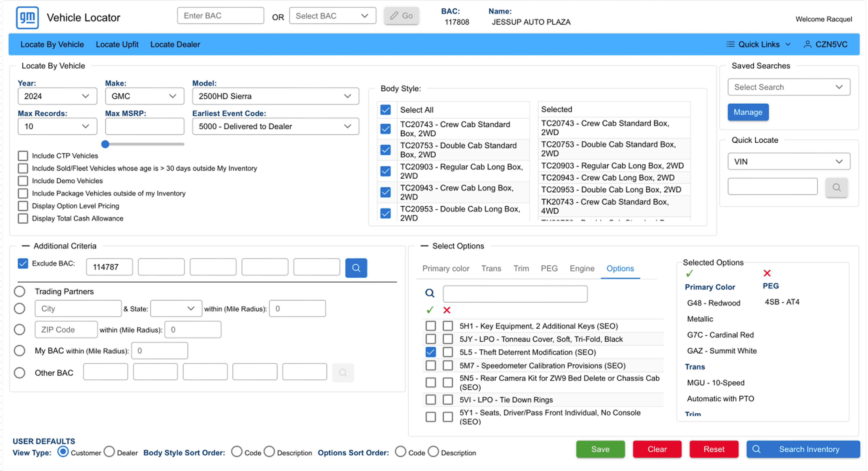Click the magnifier icon in Options search
The width and height of the screenshot is (868, 471).
click(x=429, y=293)
